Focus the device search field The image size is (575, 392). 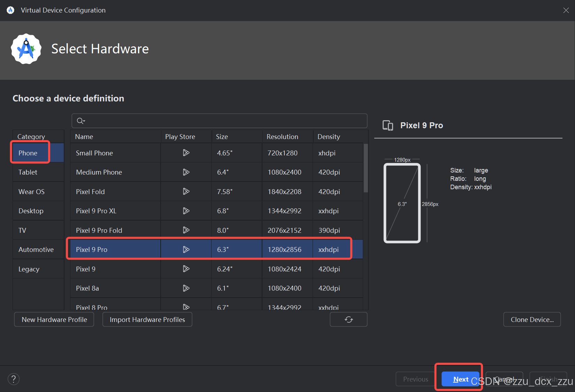220,121
